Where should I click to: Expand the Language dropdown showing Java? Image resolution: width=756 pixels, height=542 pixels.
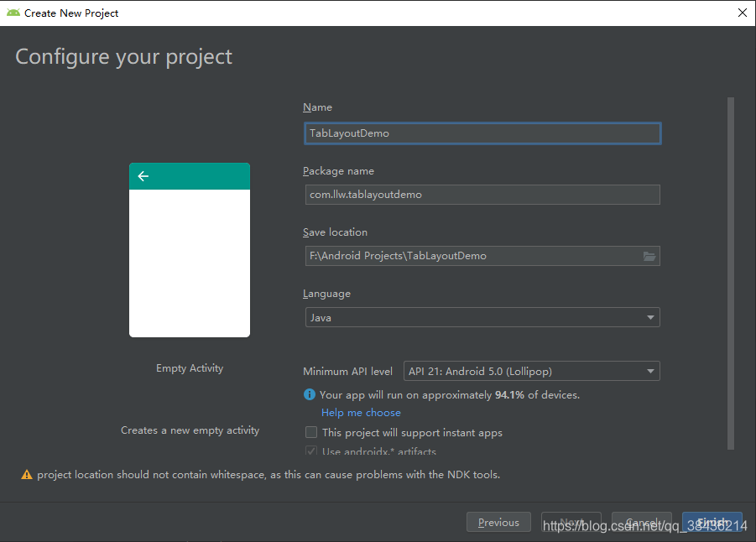[x=650, y=317]
